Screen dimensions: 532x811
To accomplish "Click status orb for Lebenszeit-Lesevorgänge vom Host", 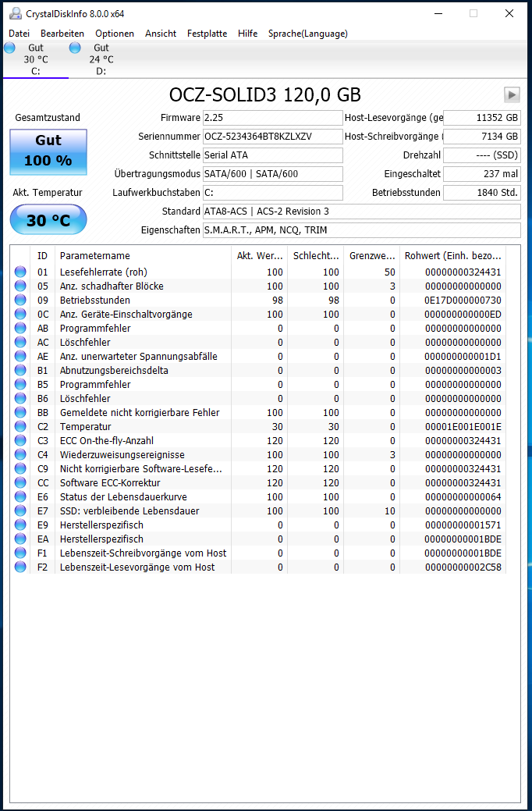I will [x=20, y=567].
